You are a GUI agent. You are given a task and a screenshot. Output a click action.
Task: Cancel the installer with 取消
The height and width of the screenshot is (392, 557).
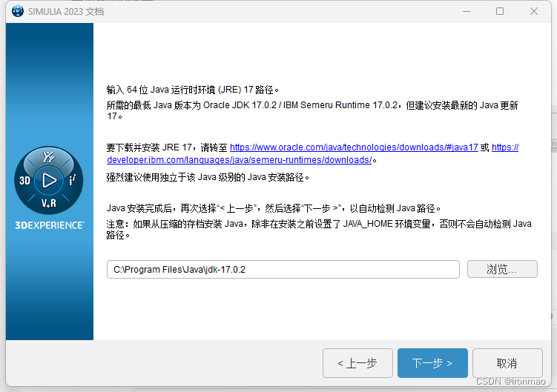tap(507, 363)
